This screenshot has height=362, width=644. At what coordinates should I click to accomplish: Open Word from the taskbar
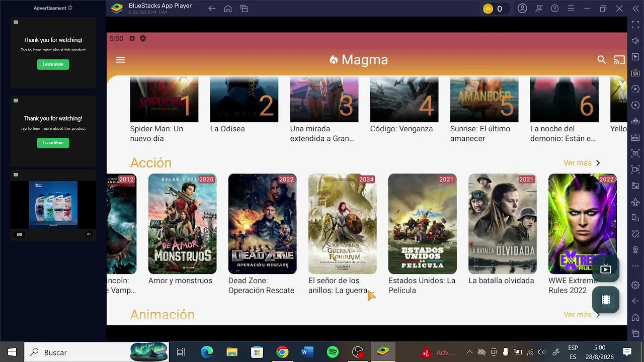307,352
